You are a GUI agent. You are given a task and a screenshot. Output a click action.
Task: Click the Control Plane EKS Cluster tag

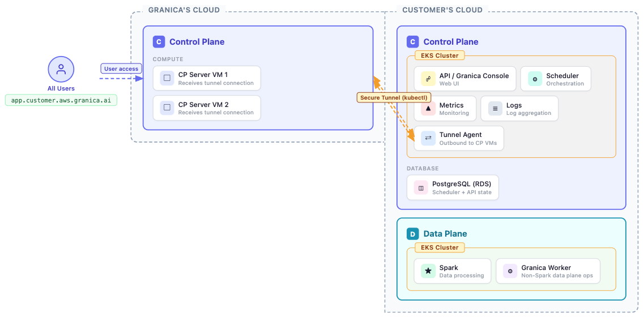[440, 55]
